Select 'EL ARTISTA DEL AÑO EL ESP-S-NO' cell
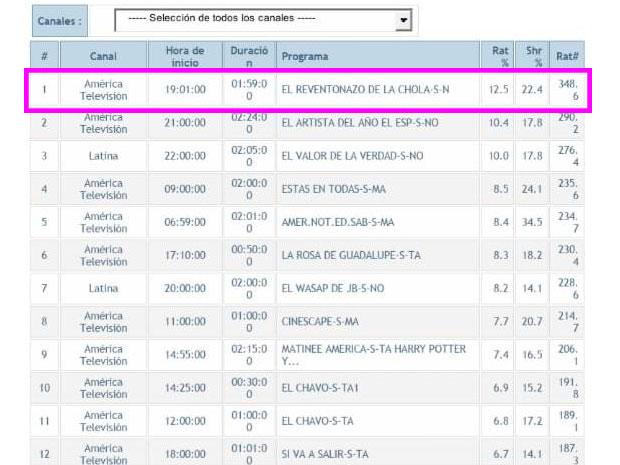The width and height of the screenshot is (620, 465). click(x=360, y=123)
